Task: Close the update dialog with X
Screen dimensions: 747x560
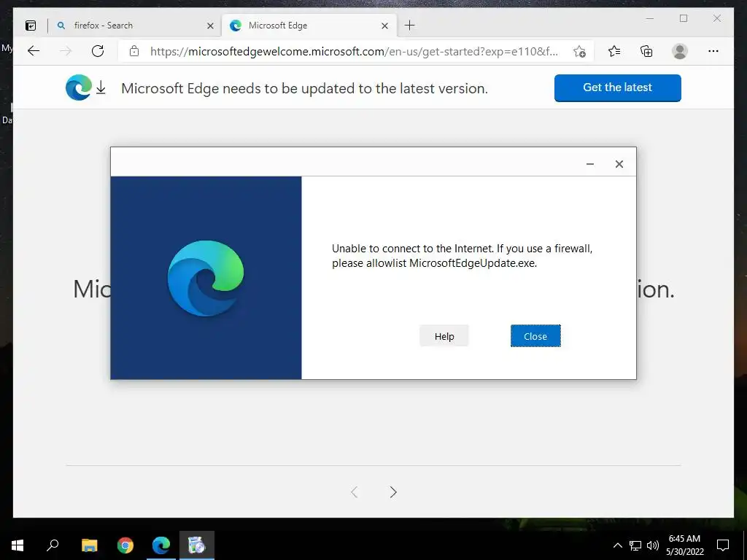Action: pos(619,164)
